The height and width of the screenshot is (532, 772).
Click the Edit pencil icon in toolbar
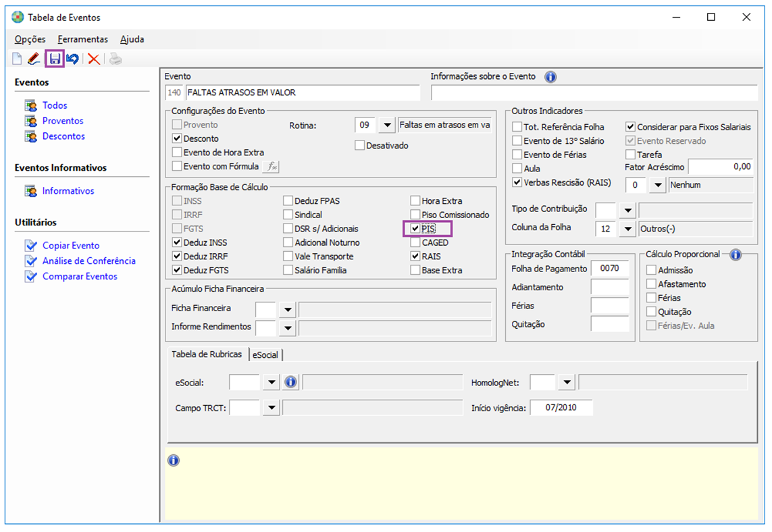(x=34, y=59)
